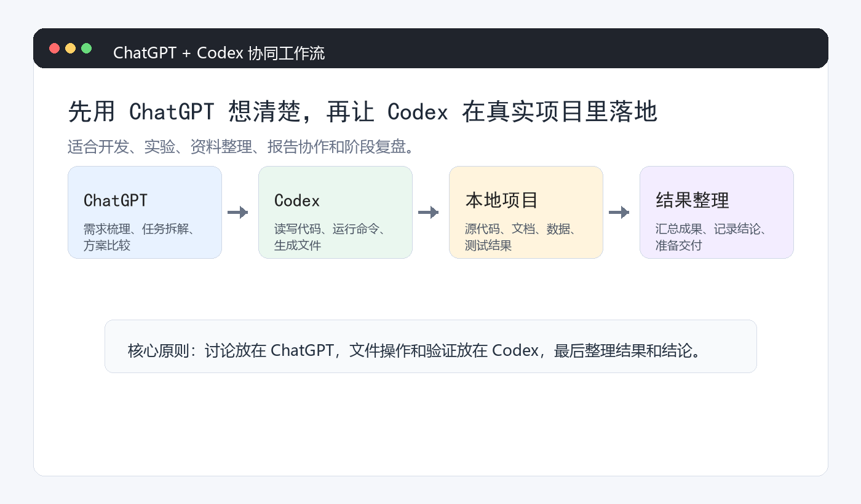Select the Codex card
The height and width of the screenshot is (504, 861).
coord(335,212)
